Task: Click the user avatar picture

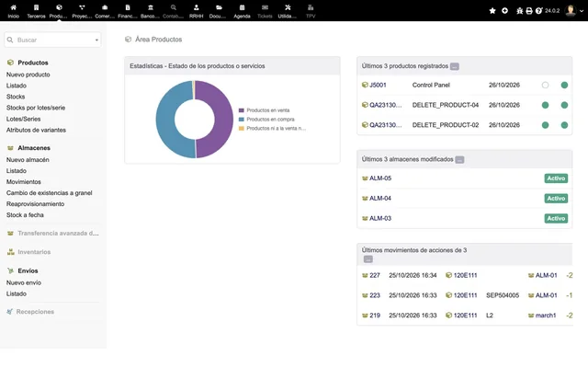Action: [571, 10]
